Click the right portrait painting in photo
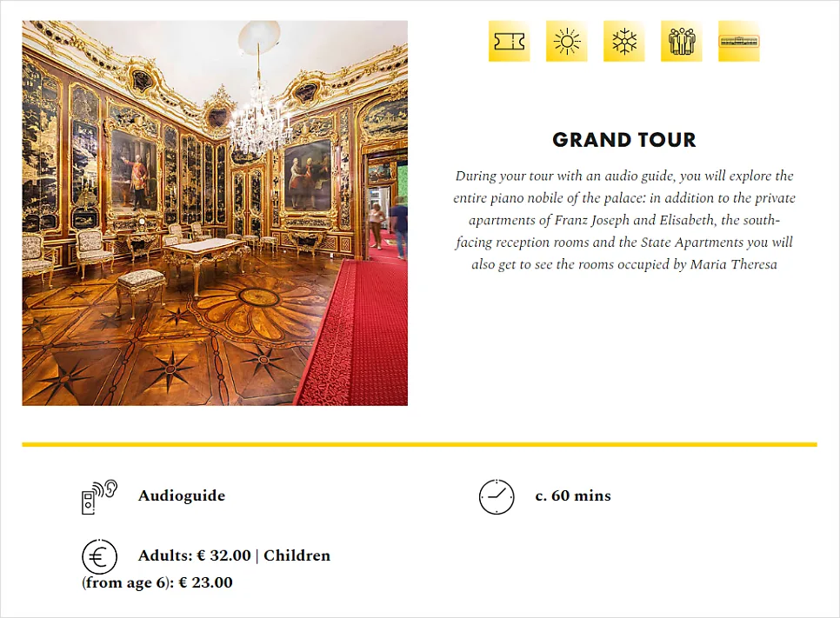 [308, 174]
